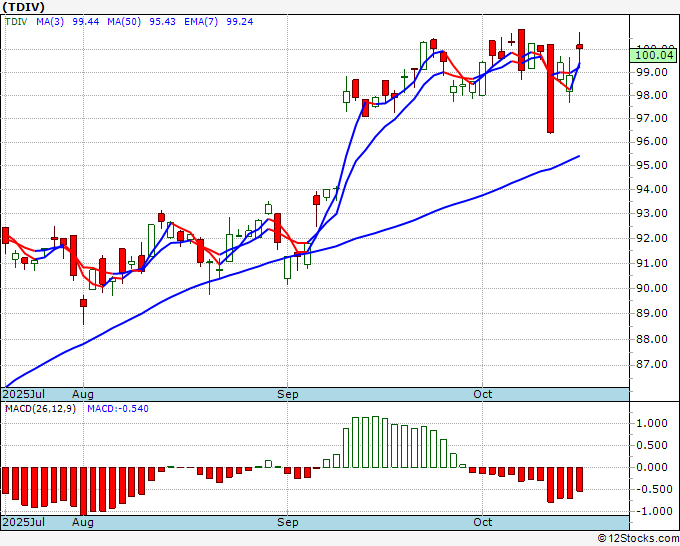Click Aug on the MACD panel axis
This screenshot has width=680, height=546.
point(83,522)
